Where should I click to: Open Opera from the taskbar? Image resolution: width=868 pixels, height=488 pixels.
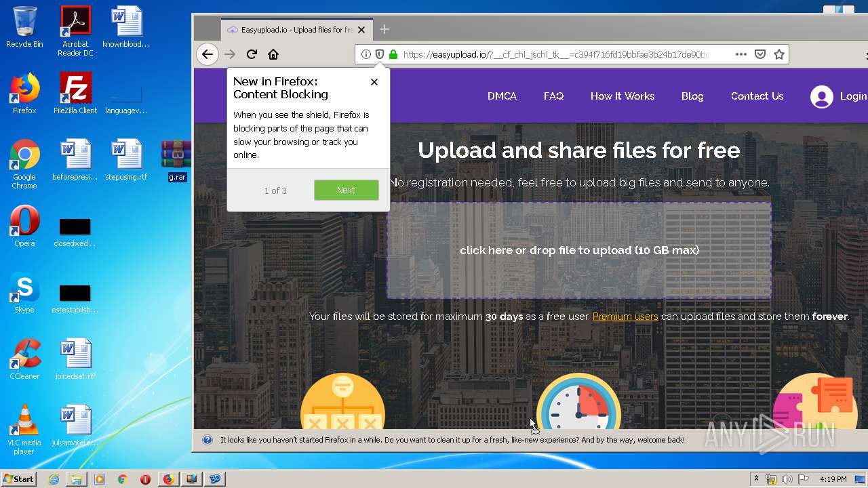[145, 479]
